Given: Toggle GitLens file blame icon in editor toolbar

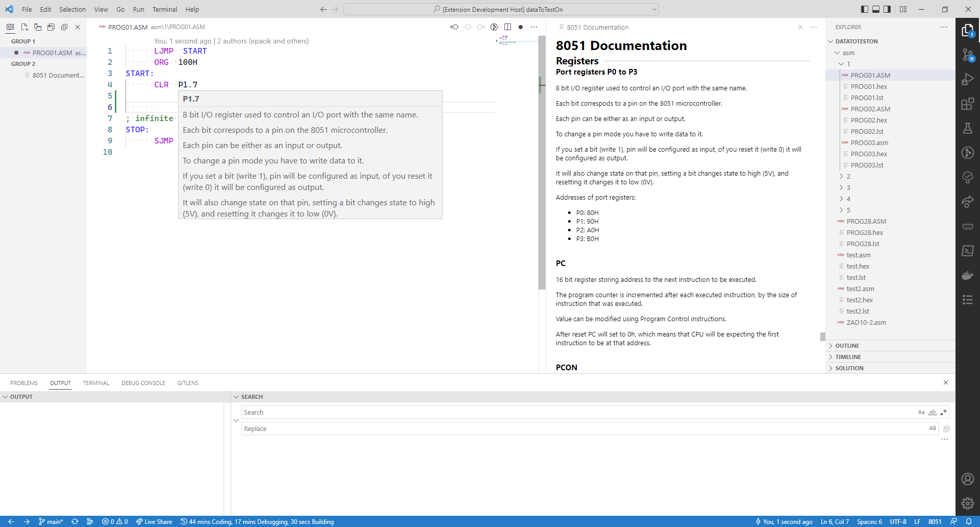Looking at the screenshot, I should (494, 27).
